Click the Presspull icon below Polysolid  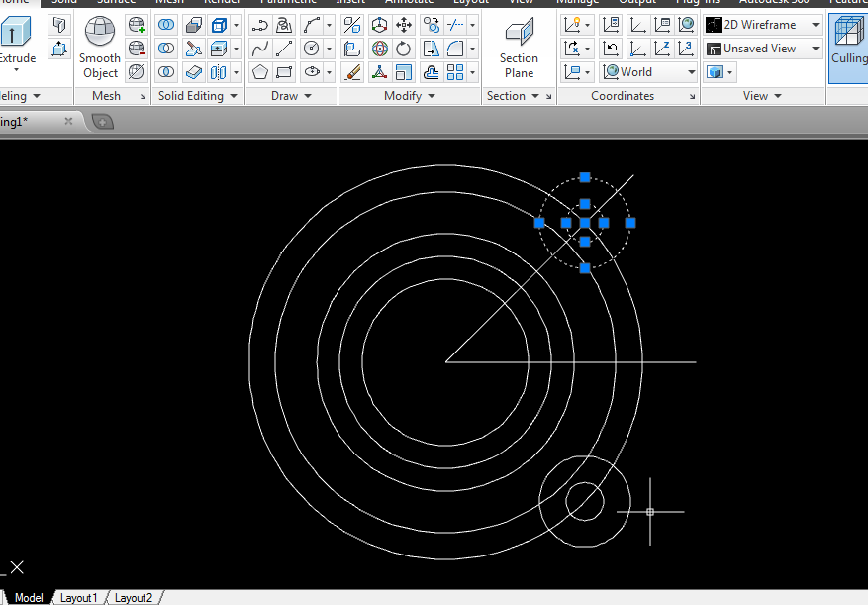click(x=59, y=49)
